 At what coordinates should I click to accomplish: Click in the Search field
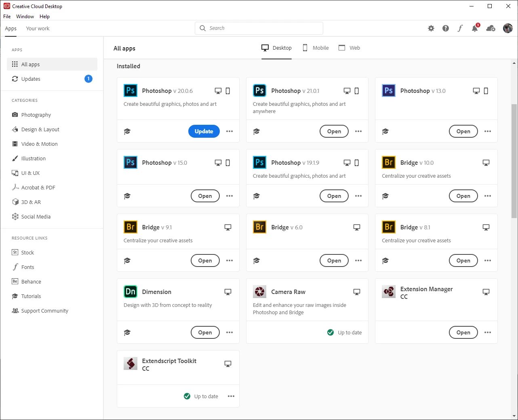259,28
